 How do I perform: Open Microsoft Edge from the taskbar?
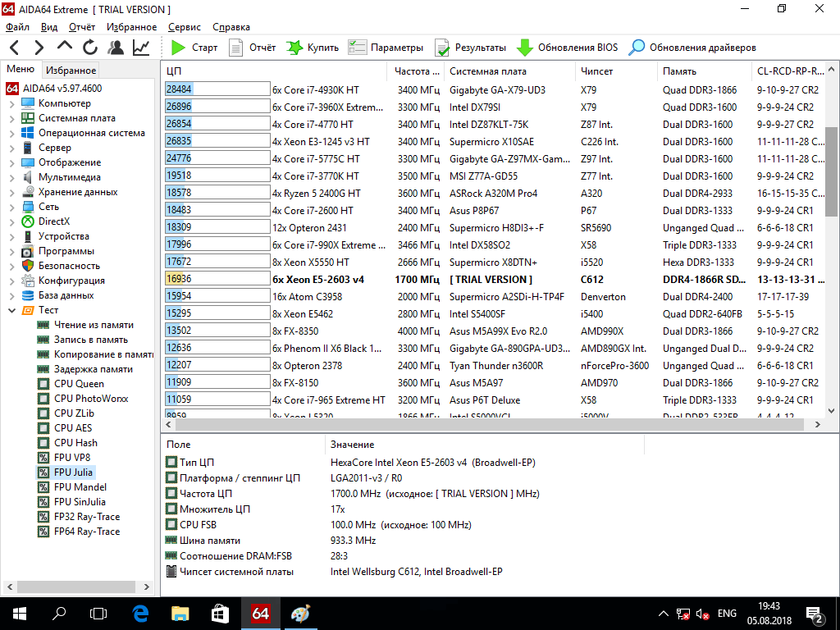[x=140, y=614]
